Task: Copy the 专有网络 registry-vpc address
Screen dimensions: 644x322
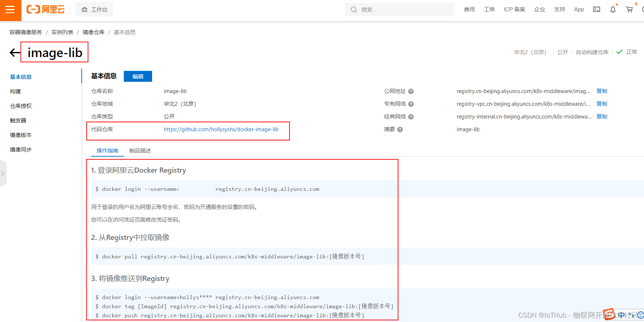Action: [x=602, y=104]
